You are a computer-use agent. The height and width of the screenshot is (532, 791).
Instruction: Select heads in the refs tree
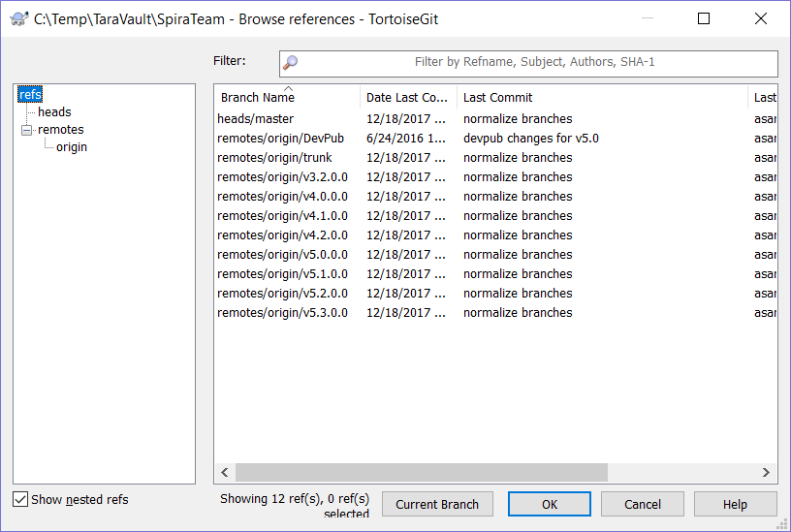tap(54, 112)
